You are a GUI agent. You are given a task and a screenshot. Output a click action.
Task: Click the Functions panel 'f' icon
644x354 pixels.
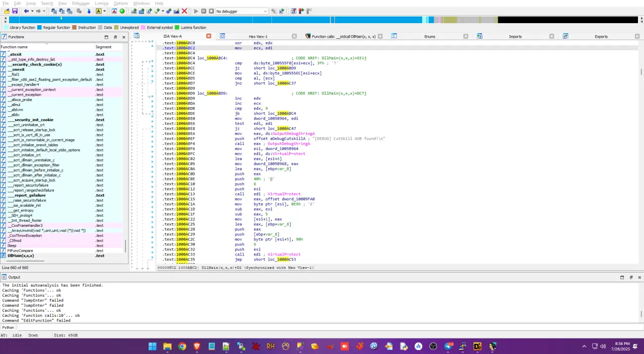(x=4, y=37)
